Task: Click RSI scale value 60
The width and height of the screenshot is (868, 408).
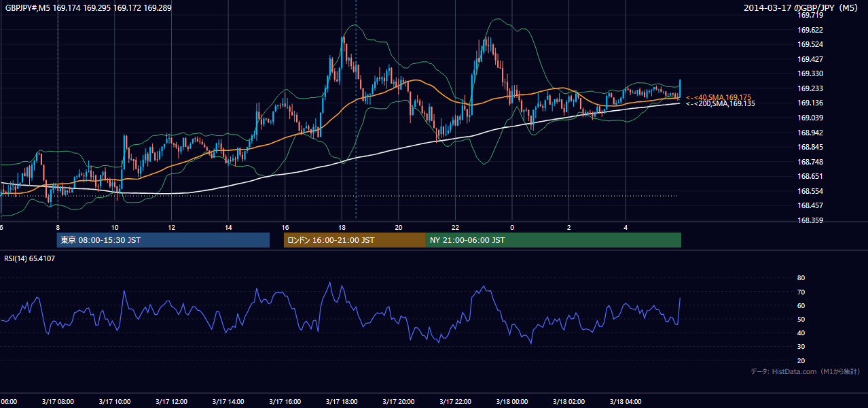Action: click(x=801, y=305)
